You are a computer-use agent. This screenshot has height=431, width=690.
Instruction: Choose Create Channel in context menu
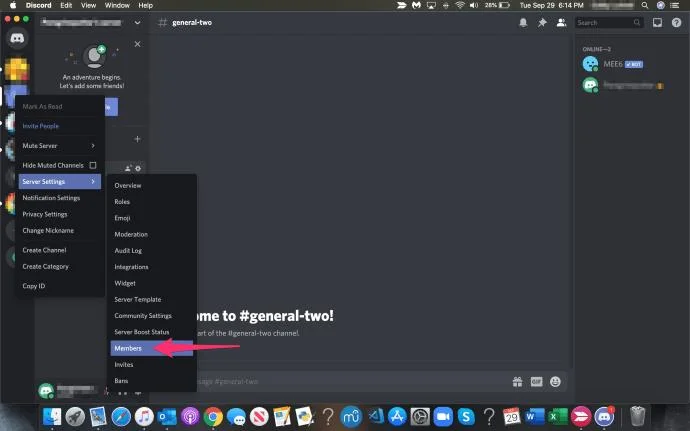pyautogui.click(x=59, y=250)
